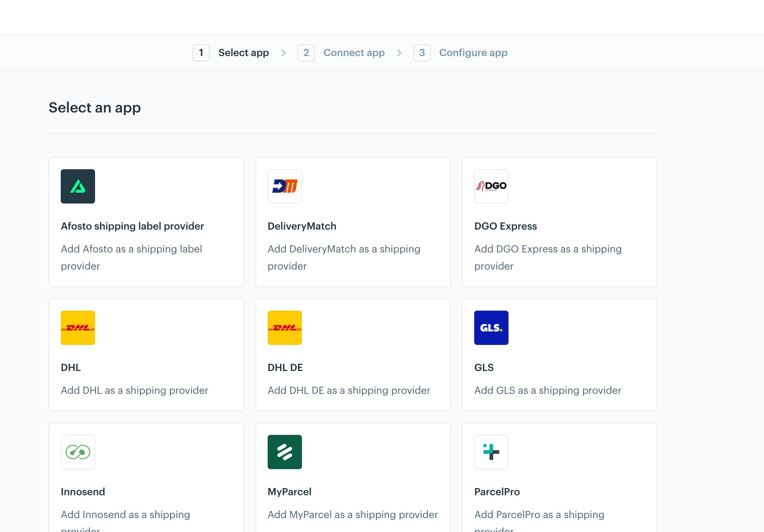Viewport: 764px width, 532px height.
Task: Select the DHL DE logo icon
Action: pos(285,328)
